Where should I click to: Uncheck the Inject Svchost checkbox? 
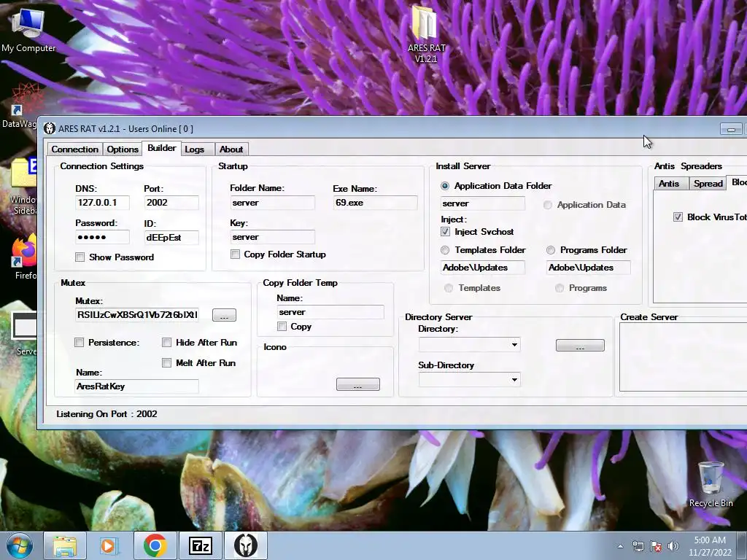(445, 231)
